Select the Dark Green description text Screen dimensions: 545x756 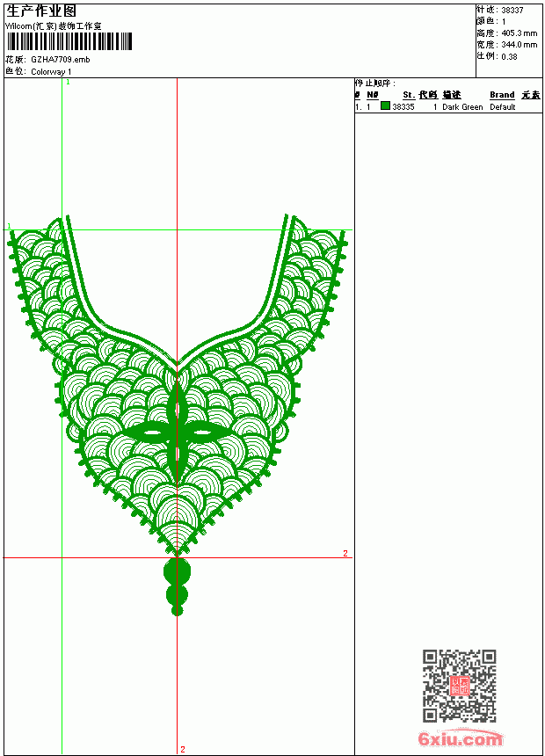[x=462, y=107]
